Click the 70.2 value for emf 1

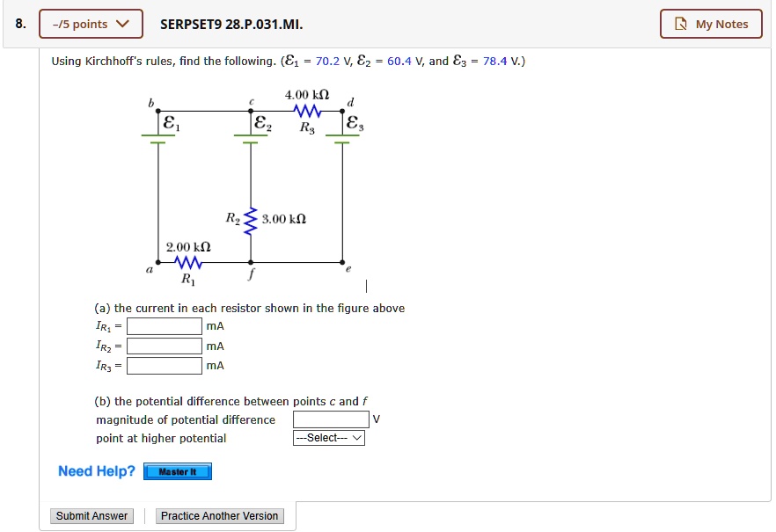[327, 62]
